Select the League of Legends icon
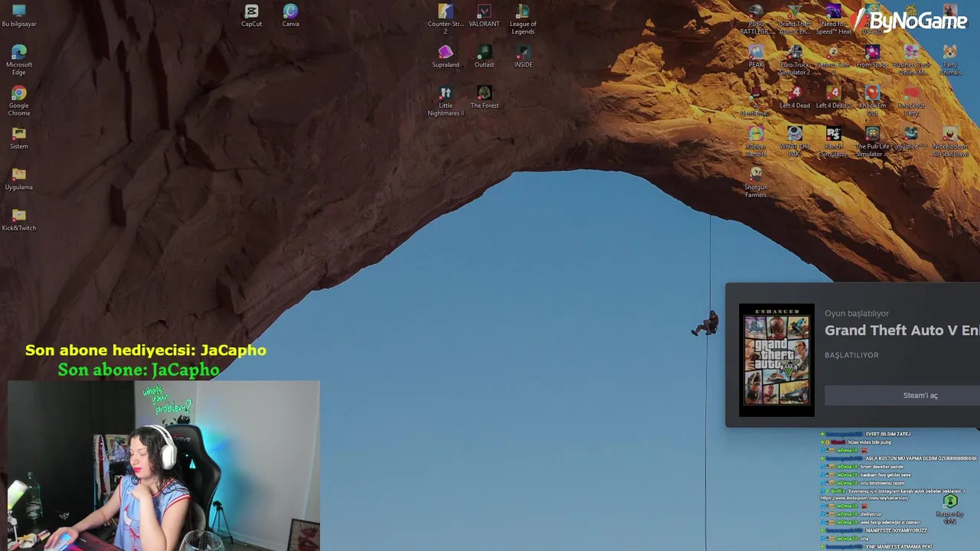 (x=523, y=19)
